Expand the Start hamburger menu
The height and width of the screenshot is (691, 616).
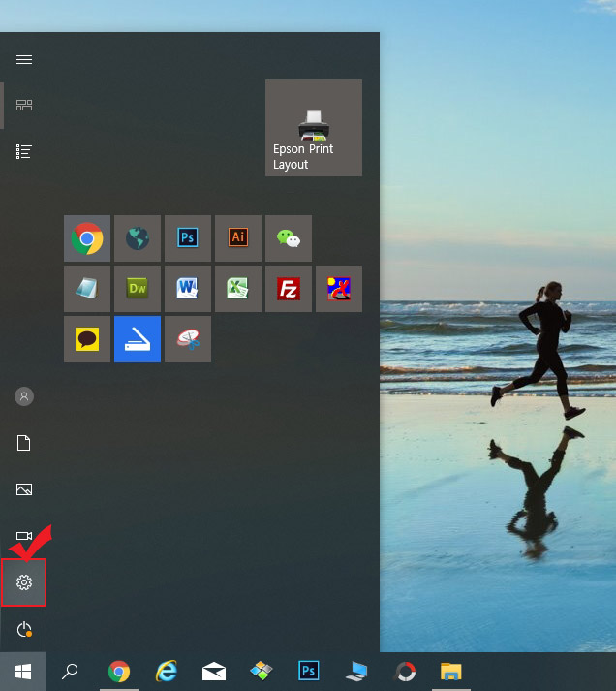tap(24, 59)
